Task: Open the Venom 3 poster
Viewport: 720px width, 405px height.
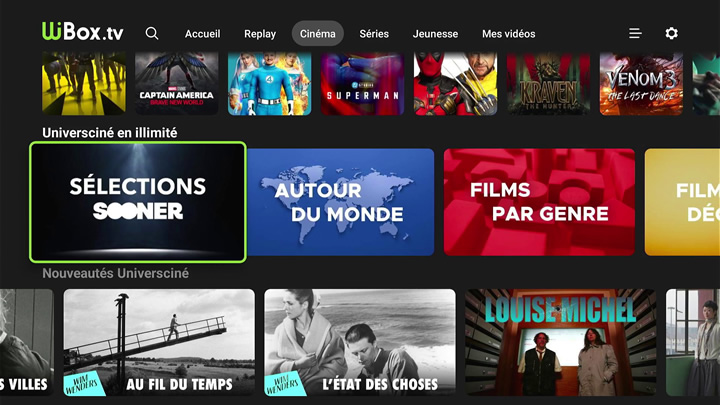Action: point(641,83)
